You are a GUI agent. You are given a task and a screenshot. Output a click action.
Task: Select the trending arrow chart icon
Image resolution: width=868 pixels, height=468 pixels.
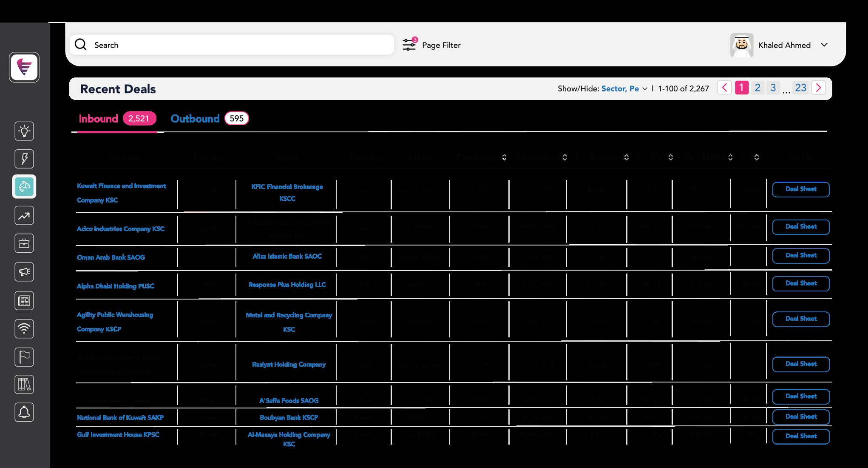(24, 216)
